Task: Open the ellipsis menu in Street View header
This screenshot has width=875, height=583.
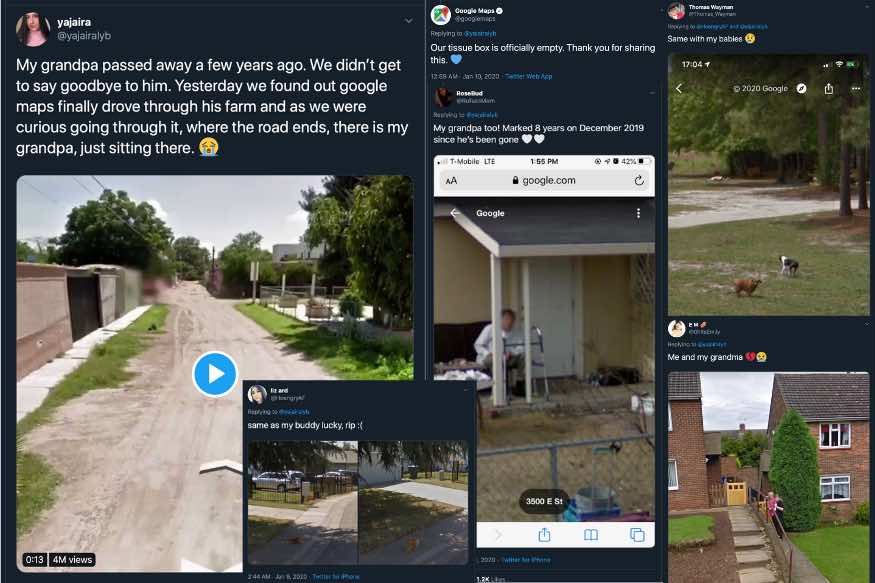Action: pos(855,88)
